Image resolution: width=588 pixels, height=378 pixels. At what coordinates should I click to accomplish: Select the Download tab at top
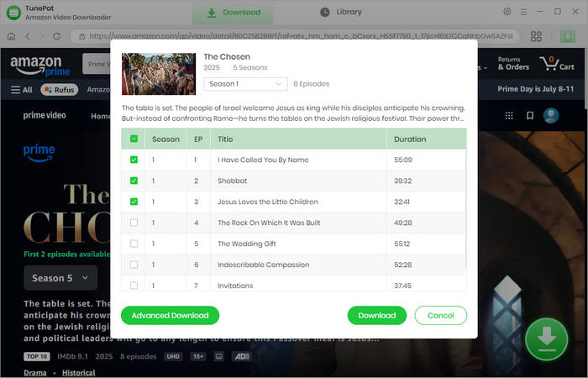pos(234,13)
